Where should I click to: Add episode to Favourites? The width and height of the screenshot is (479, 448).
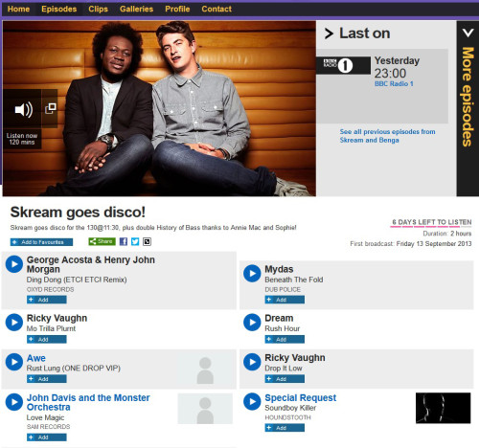41,242
